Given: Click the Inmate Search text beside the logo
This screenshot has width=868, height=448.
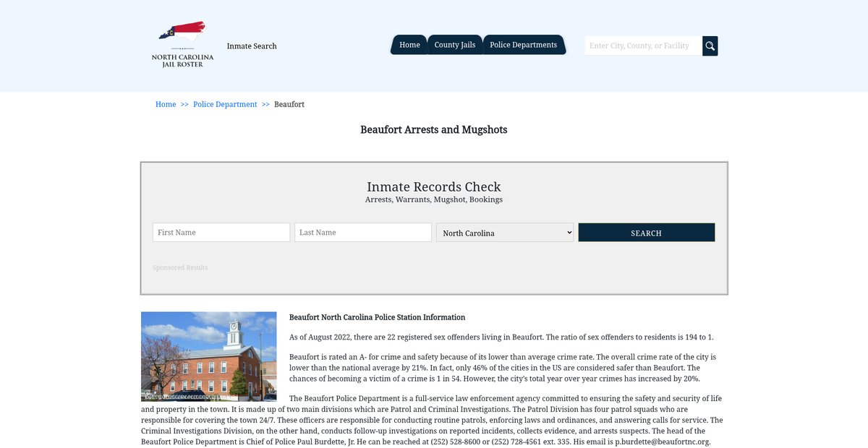Looking at the screenshot, I should [x=252, y=46].
